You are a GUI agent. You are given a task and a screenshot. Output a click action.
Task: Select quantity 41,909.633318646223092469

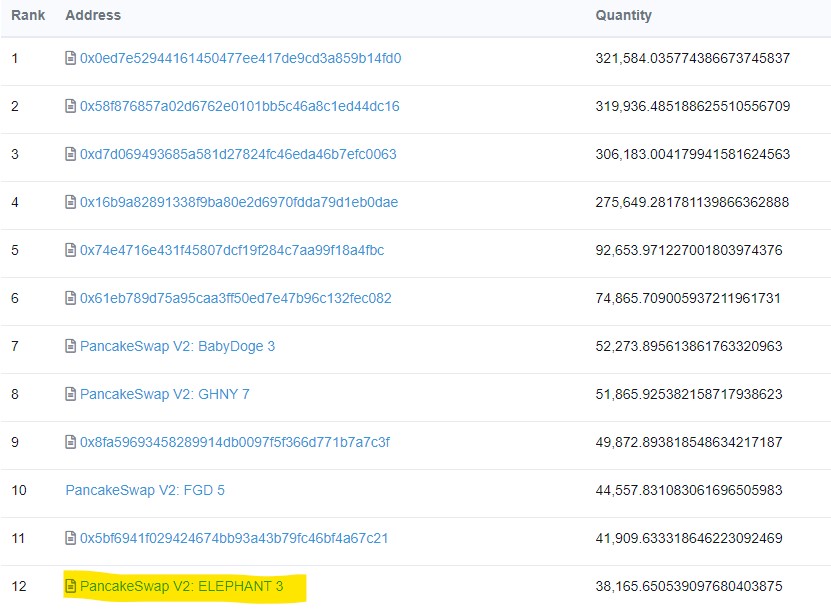pyautogui.click(x=689, y=538)
